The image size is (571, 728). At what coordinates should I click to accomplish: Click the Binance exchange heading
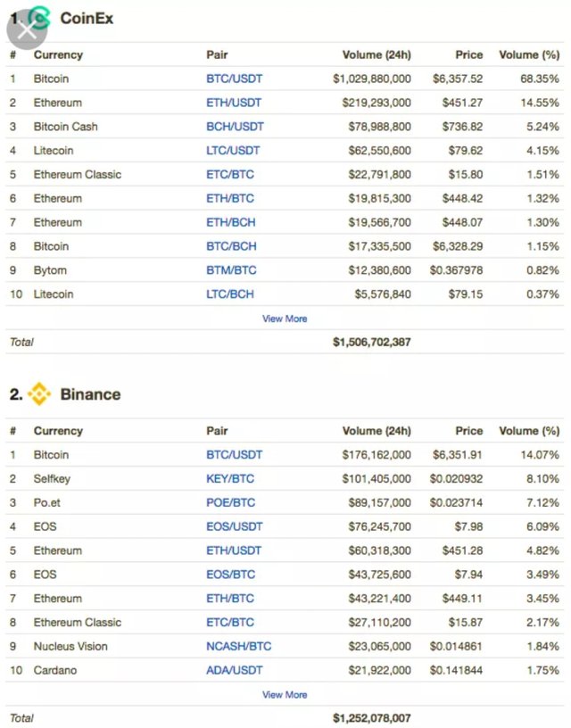coord(90,394)
